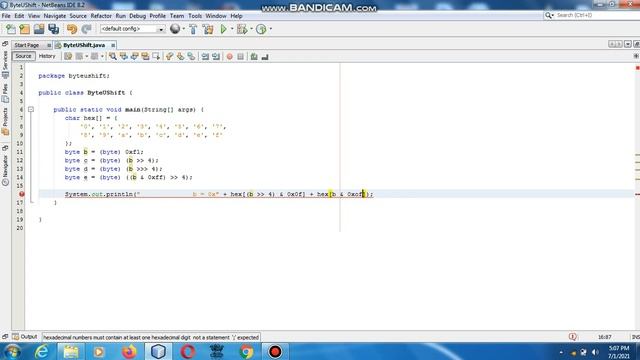The height and width of the screenshot is (360, 640).
Task: Click the globe browser icon
Action: click(175, 29)
